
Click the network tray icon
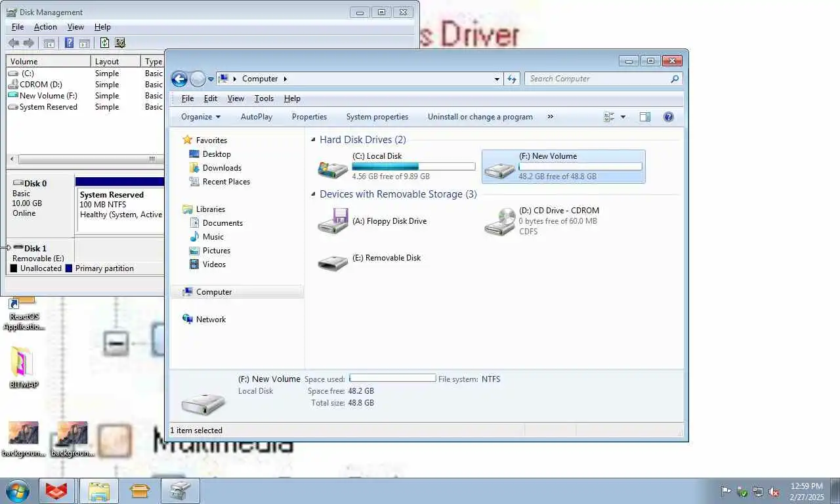tap(758, 492)
